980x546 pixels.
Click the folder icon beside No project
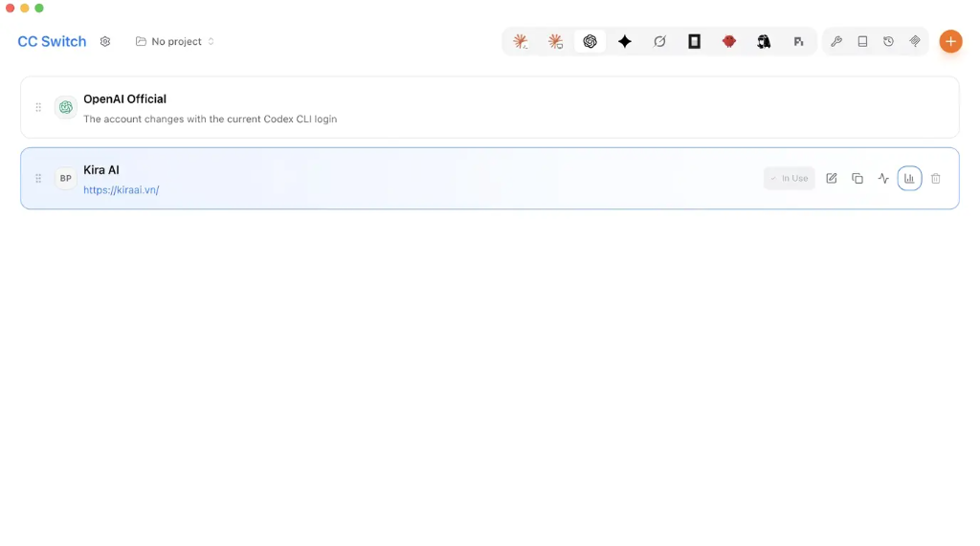[x=142, y=41]
